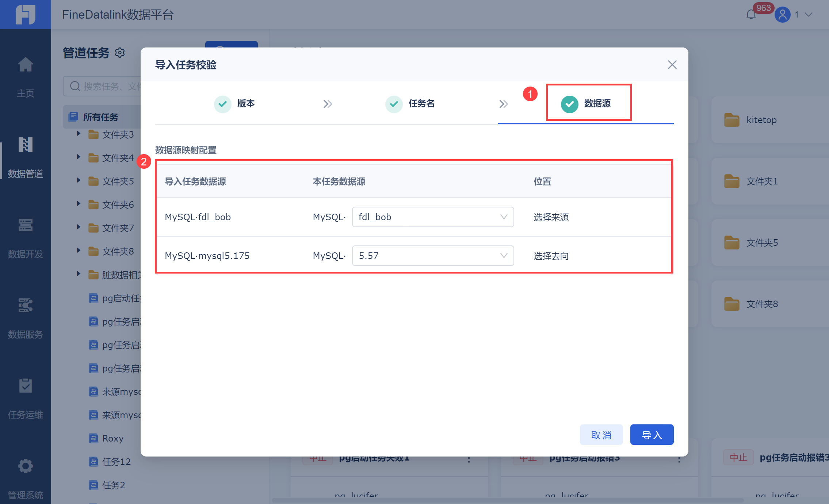The image size is (829, 504).
Task: Open the 5.57 data source dropdown
Action: point(432,256)
